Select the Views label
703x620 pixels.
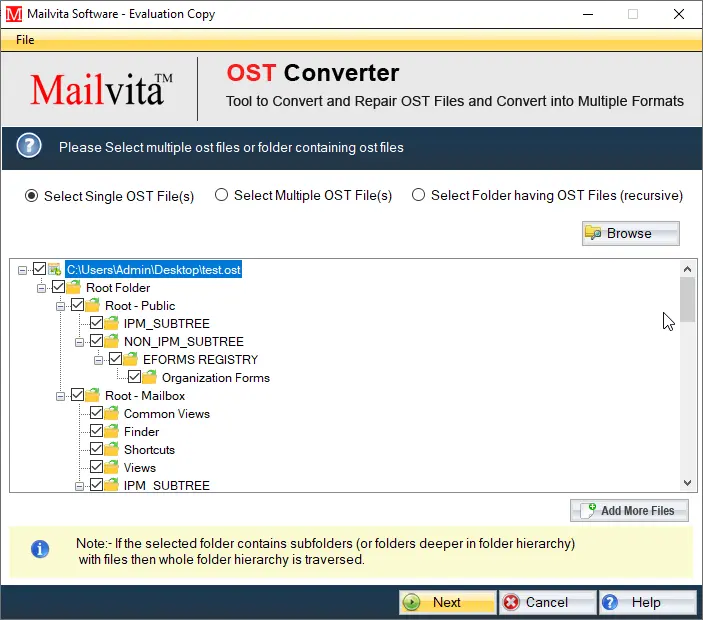coord(140,467)
